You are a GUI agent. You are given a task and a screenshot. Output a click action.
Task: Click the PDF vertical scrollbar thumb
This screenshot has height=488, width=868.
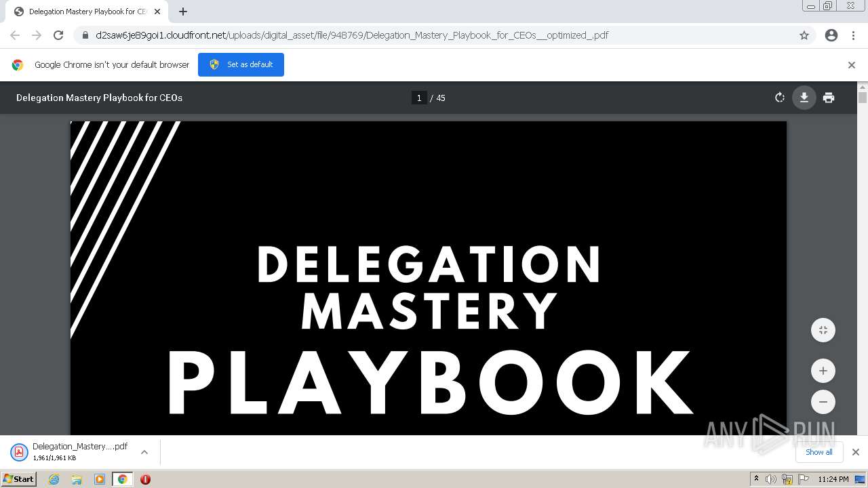point(863,97)
